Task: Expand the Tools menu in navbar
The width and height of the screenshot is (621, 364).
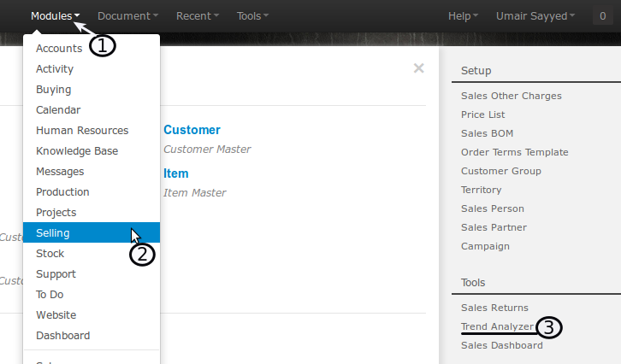Action: [x=252, y=15]
